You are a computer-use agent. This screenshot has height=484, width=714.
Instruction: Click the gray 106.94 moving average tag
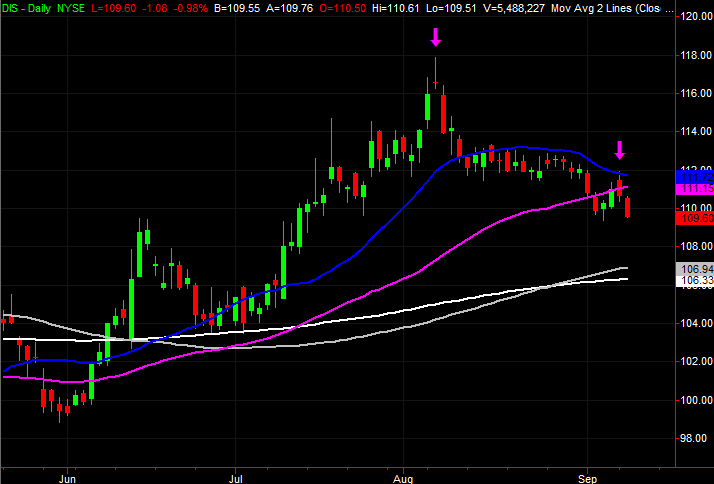click(695, 269)
